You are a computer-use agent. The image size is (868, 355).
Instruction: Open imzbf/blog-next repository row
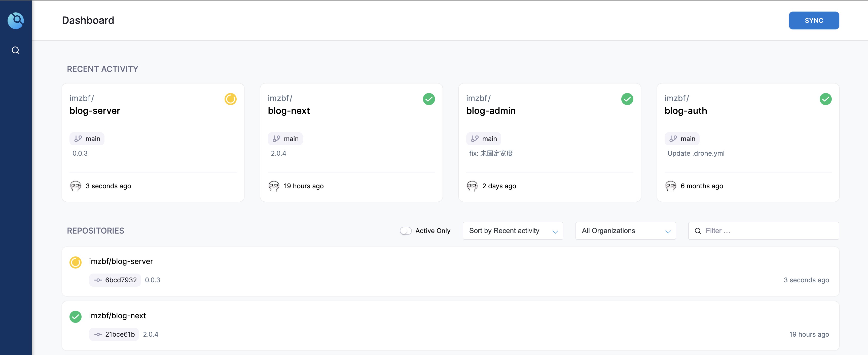(451, 326)
